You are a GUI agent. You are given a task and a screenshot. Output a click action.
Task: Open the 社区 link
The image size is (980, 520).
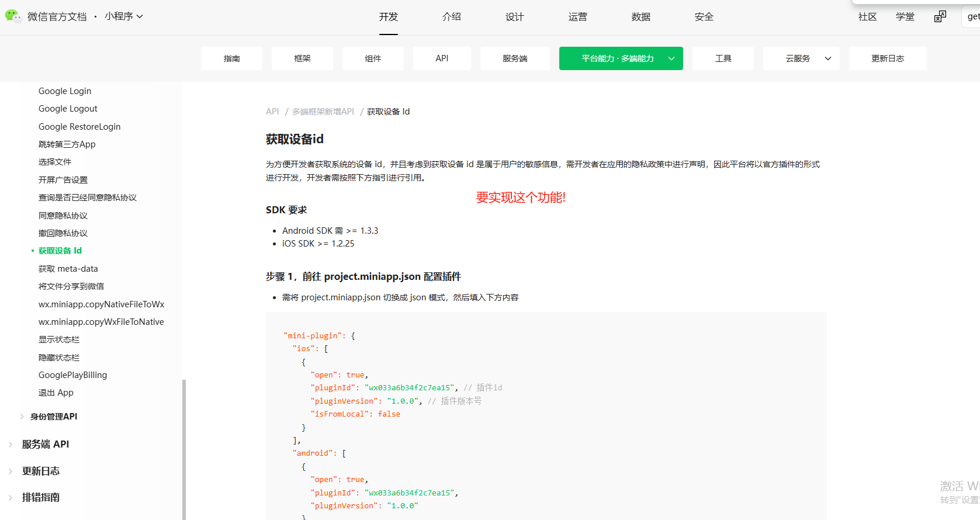click(x=867, y=17)
